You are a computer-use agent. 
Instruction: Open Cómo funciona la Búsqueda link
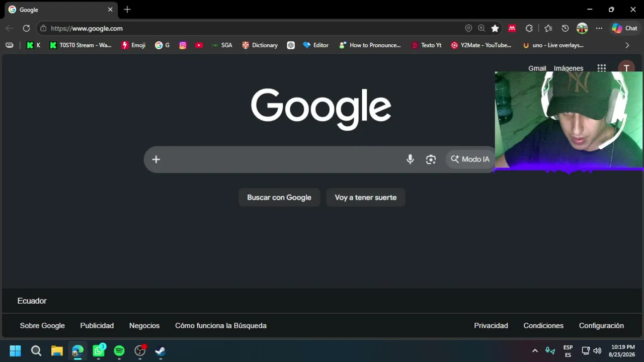pyautogui.click(x=221, y=326)
